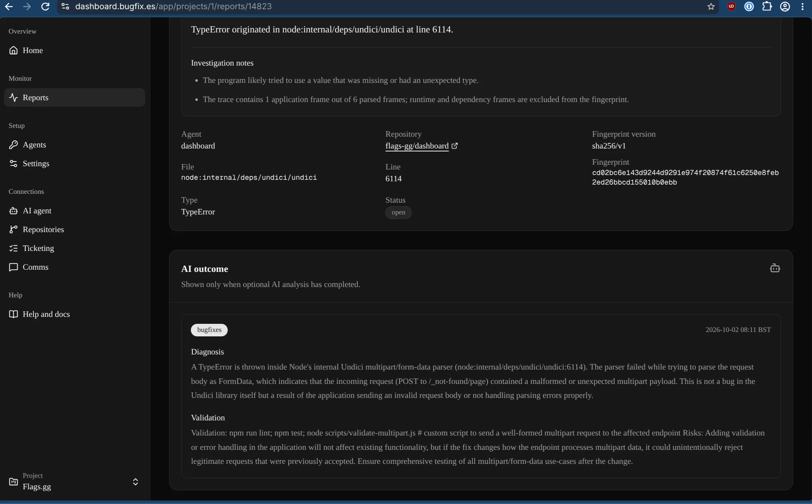Open Settings in the sidebar
Screen dimensions: 812x504
point(74,163)
